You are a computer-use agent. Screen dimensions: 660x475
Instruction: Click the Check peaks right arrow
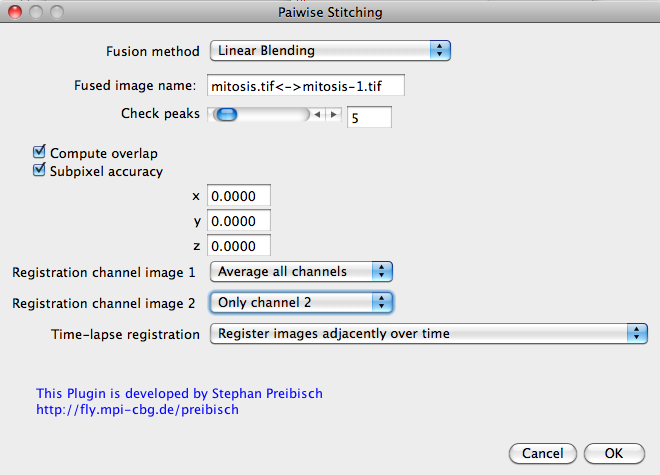click(x=333, y=114)
